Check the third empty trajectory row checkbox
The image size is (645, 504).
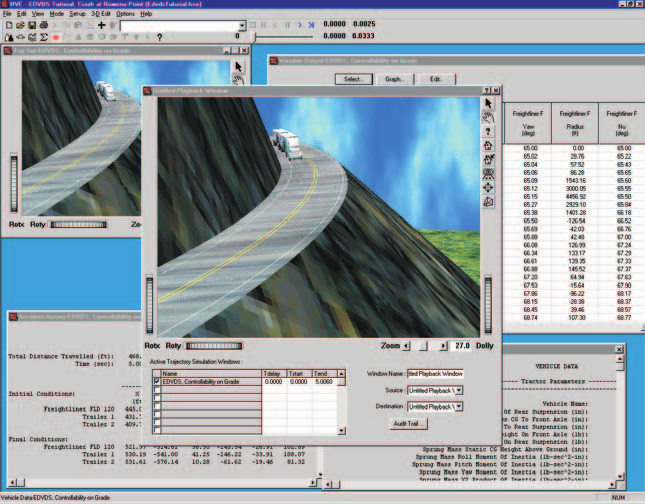(x=156, y=406)
